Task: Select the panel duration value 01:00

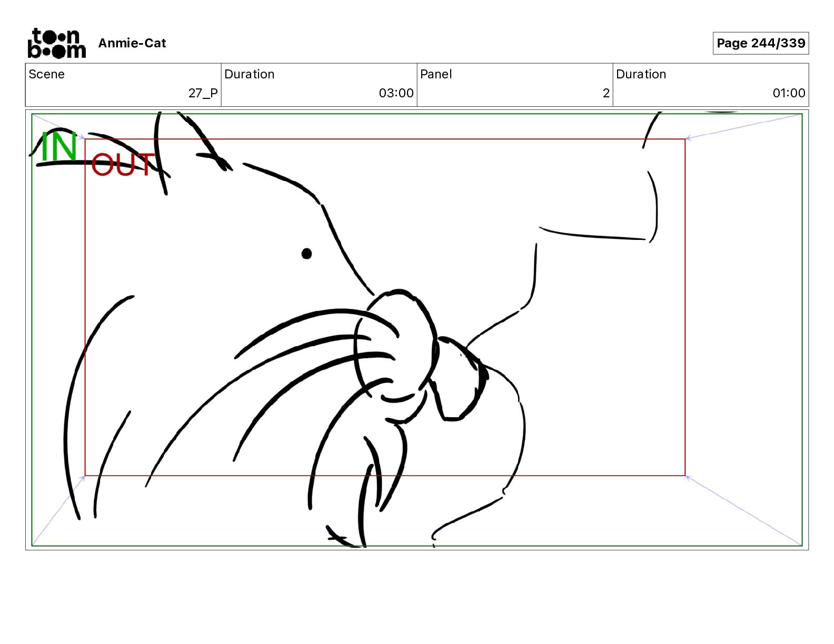Action: [789, 93]
